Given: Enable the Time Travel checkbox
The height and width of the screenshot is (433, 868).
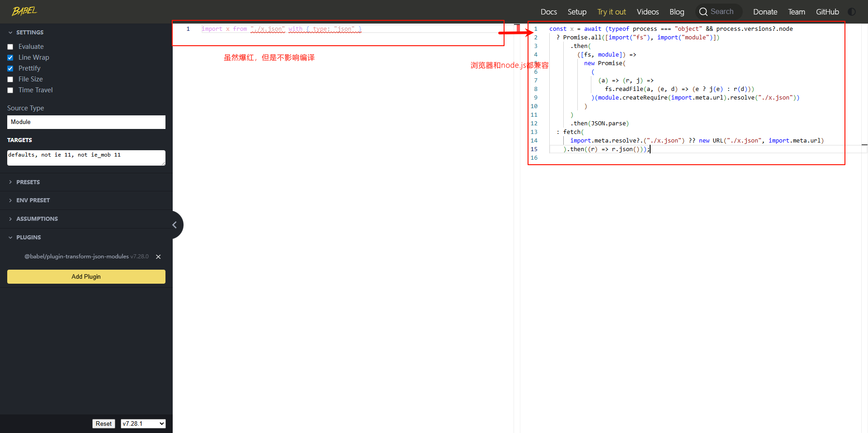Looking at the screenshot, I should (10, 90).
